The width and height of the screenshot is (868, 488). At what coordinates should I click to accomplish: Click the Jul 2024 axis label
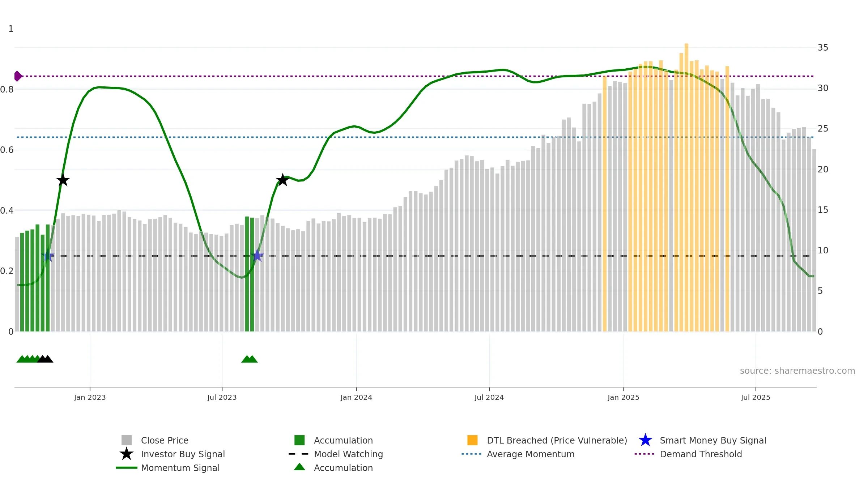coord(489,397)
